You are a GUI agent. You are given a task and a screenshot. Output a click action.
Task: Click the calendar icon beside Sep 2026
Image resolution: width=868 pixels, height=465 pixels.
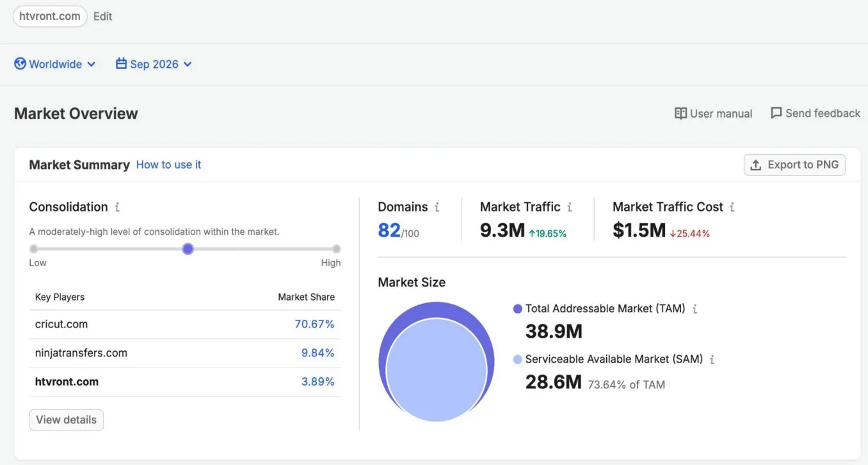(x=121, y=64)
